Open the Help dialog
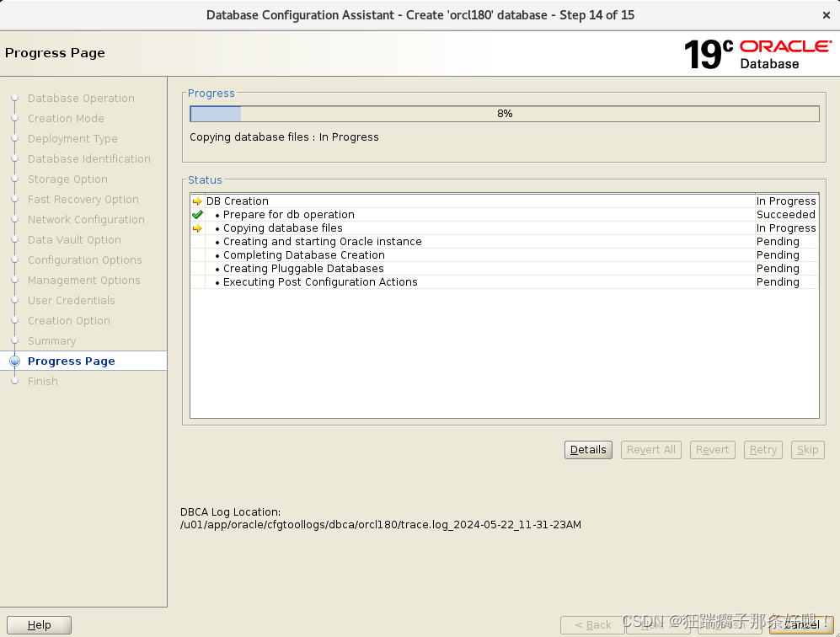Image resolution: width=840 pixels, height=637 pixels. (39, 624)
